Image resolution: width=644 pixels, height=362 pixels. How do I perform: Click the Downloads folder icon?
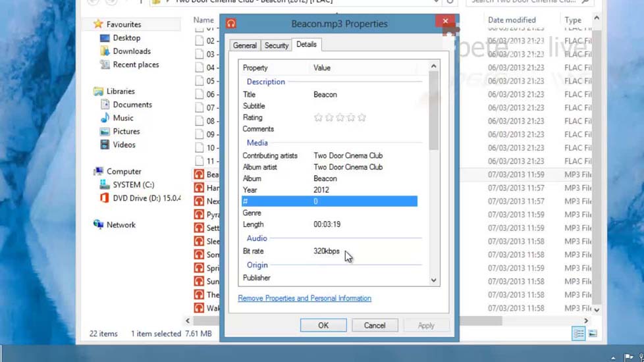105,51
